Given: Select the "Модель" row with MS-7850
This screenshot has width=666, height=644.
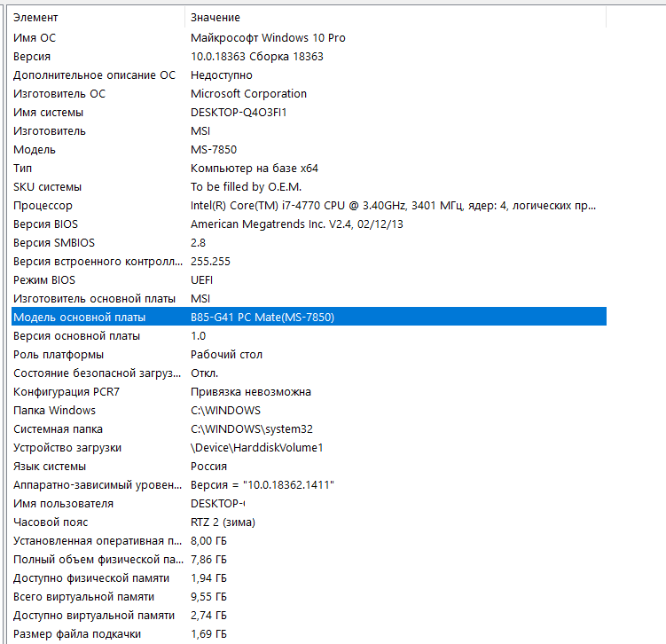Looking at the screenshot, I should point(309,150).
